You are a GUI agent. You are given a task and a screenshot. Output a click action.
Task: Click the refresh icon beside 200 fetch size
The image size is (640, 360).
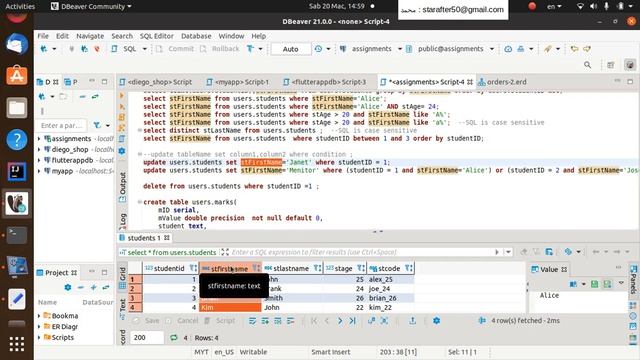pyautogui.click(x=173, y=338)
